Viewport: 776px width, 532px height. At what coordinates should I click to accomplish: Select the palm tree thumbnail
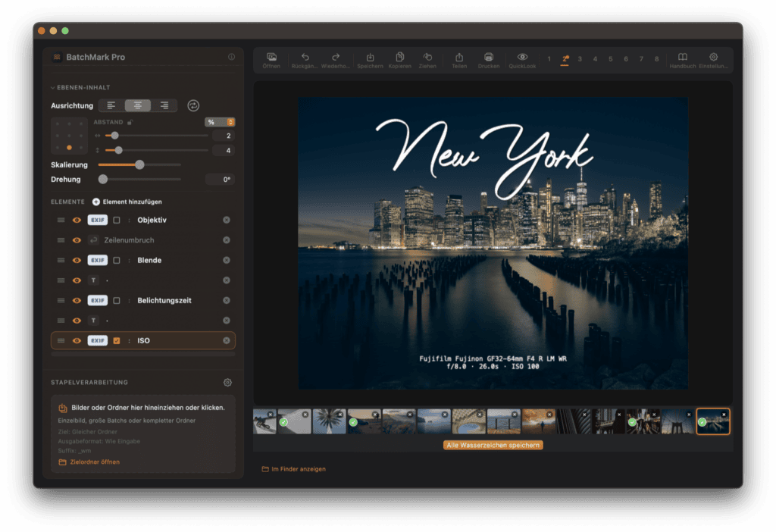click(329, 421)
